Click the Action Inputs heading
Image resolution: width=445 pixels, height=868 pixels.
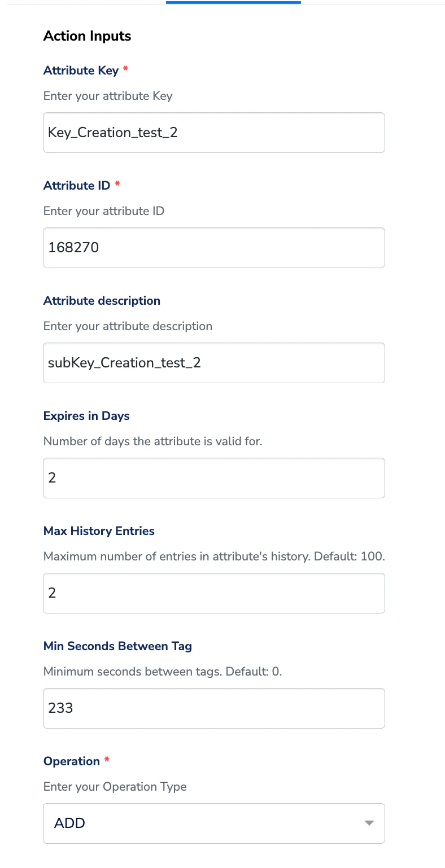pos(87,36)
